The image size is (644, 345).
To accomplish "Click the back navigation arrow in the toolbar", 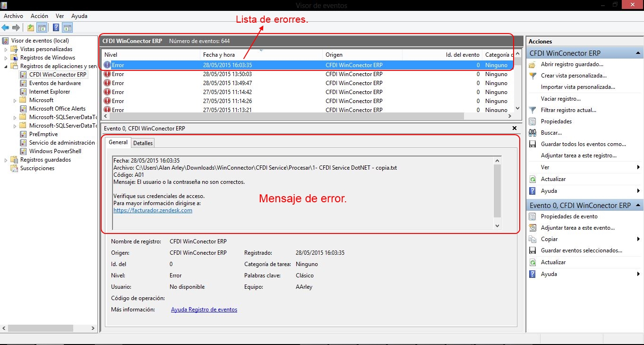I will pyautogui.click(x=6, y=27).
